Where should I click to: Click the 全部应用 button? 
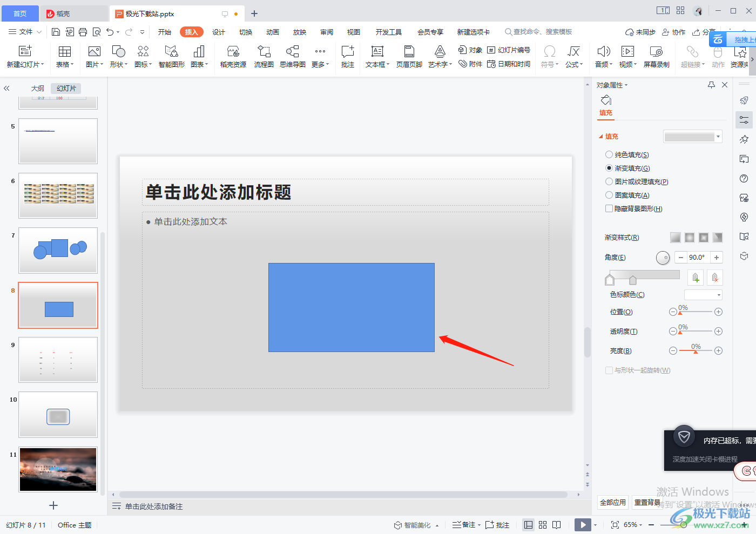tap(613, 502)
